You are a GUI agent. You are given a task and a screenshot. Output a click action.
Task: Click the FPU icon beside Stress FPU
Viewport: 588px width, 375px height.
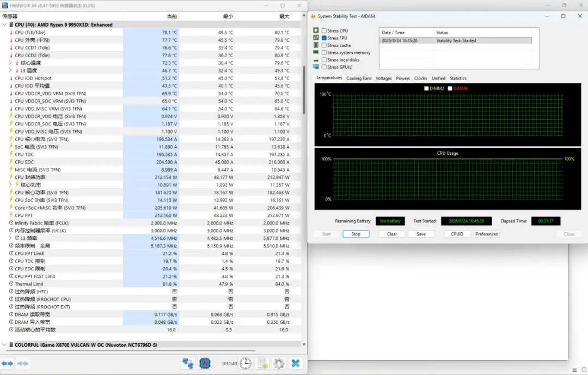316,38
